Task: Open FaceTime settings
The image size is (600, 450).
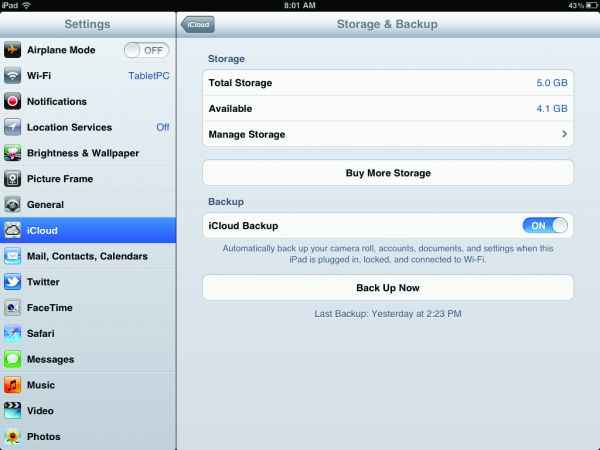Action: coord(88,308)
